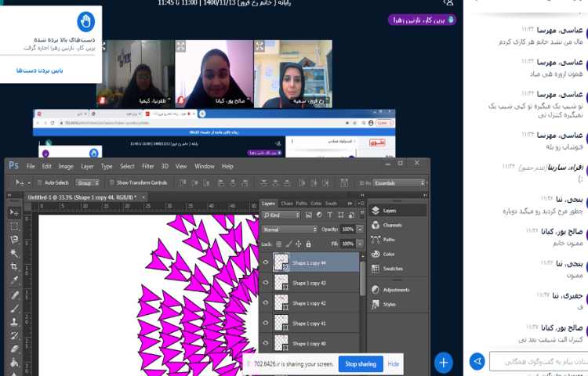Open the Auto-Select Group dropdown

pos(88,183)
